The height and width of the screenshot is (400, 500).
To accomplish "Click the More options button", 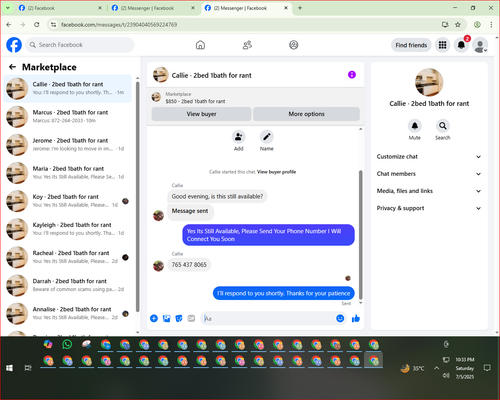I will pos(306,114).
